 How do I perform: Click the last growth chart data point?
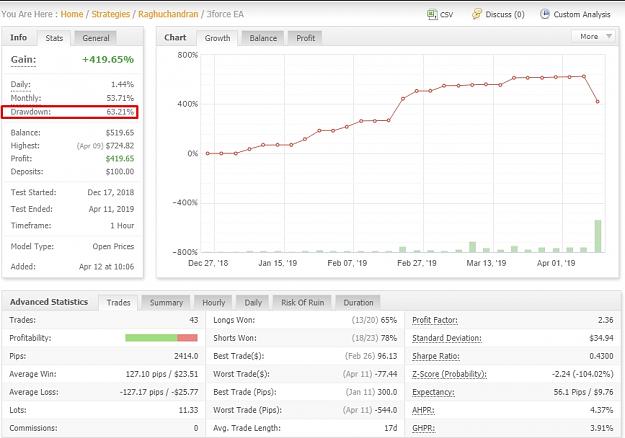[597, 102]
